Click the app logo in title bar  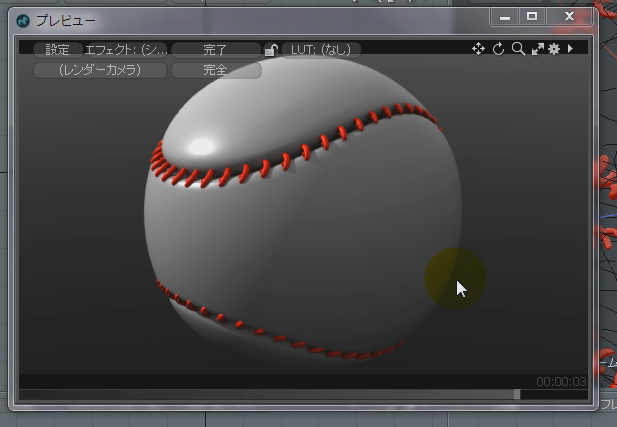click(23, 18)
